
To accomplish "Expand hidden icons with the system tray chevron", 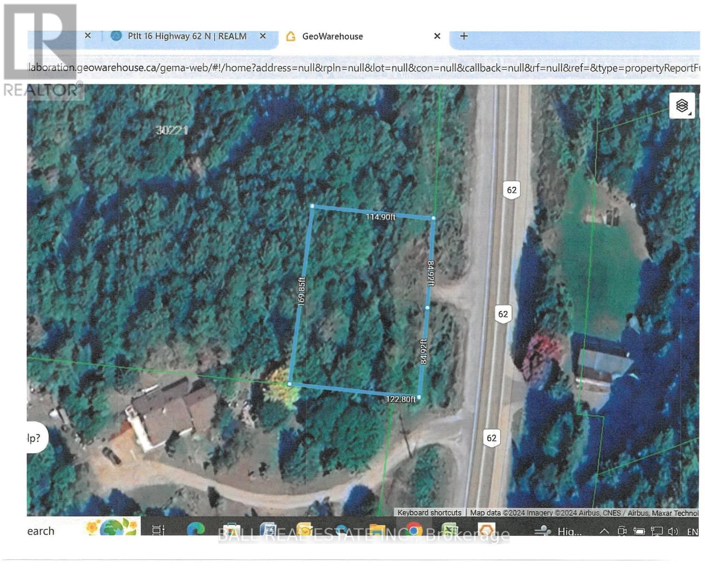I will pos(605,532).
